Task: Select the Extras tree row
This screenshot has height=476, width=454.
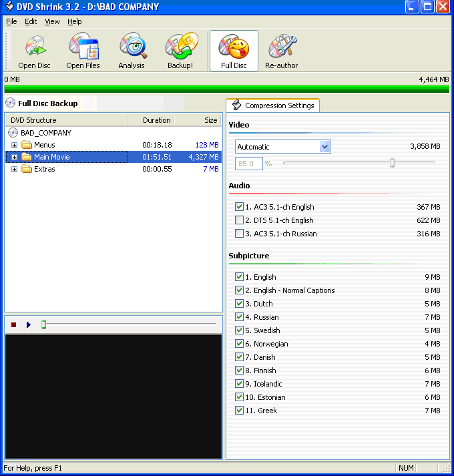Action: [113, 169]
